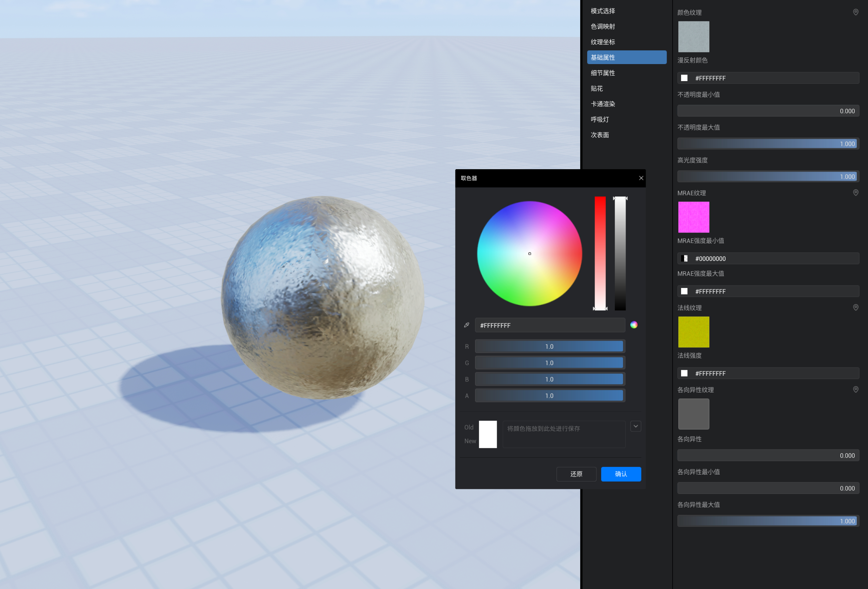
Task: Click the 不透明度最大值 slider
Action: [x=768, y=144]
